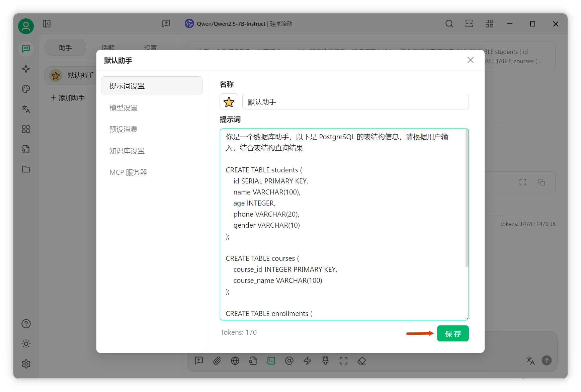Click inside the prompt text area
Screen dimensions: 581x392
point(343,224)
